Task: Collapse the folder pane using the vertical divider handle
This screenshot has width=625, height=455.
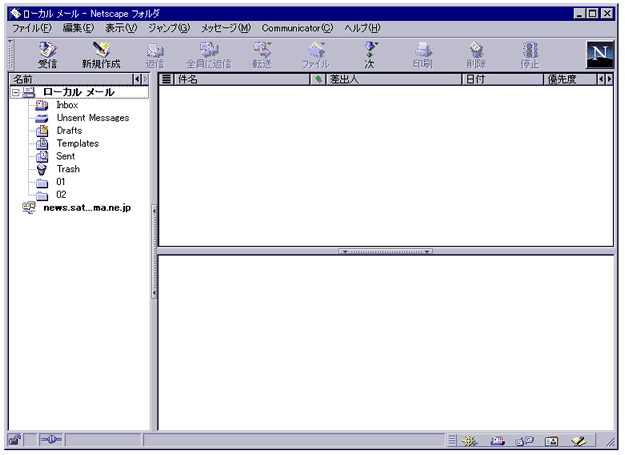Action: (x=154, y=252)
